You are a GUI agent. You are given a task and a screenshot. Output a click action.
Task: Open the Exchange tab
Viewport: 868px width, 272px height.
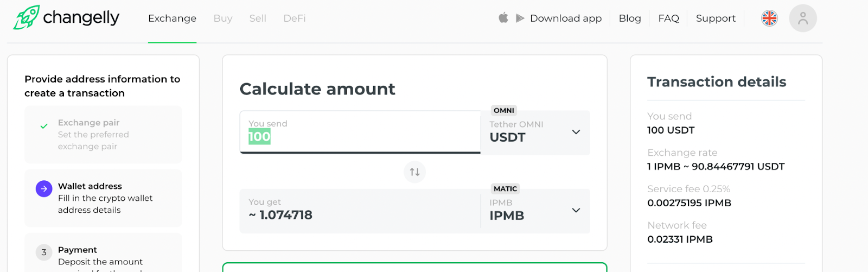point(172,18)
